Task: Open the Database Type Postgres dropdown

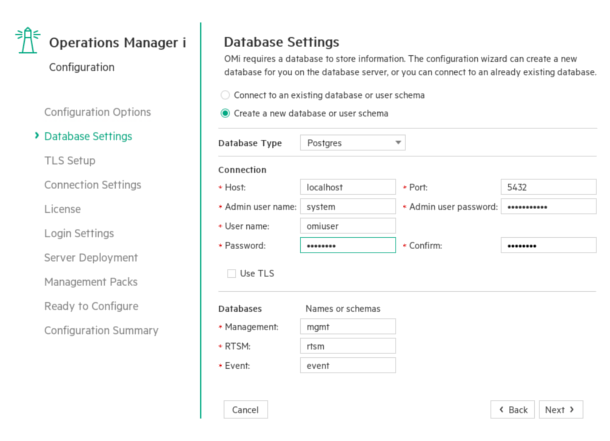Action: (x=352, y=143)
